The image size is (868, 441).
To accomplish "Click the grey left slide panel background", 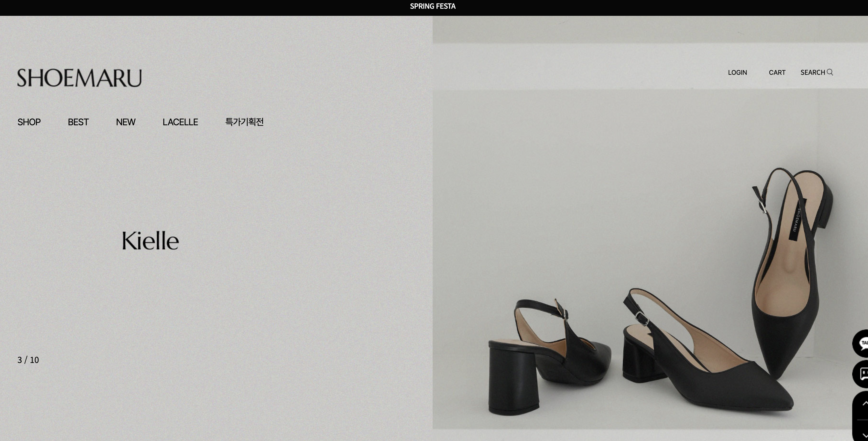I will click(x=303, y=303).
